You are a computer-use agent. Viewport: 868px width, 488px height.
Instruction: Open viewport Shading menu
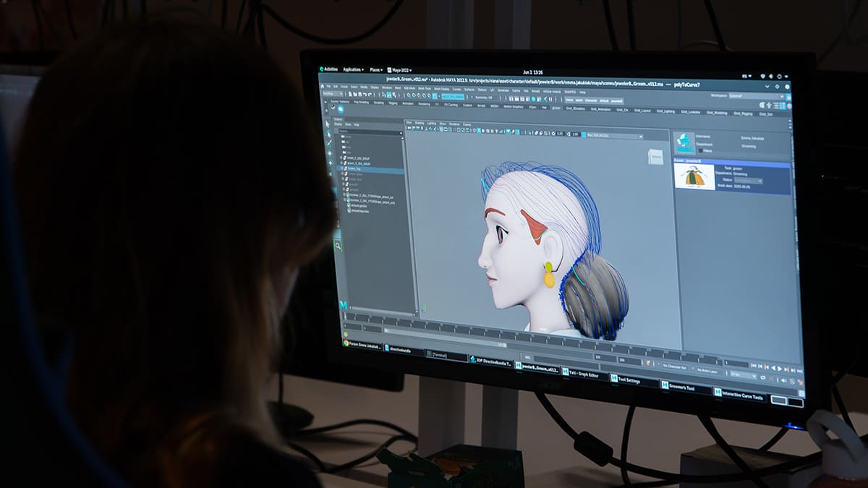[420, 123]
